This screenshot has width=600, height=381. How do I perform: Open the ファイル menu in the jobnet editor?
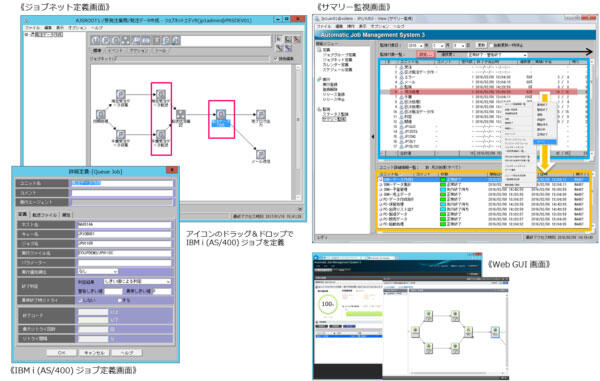(x=33, y=28)
